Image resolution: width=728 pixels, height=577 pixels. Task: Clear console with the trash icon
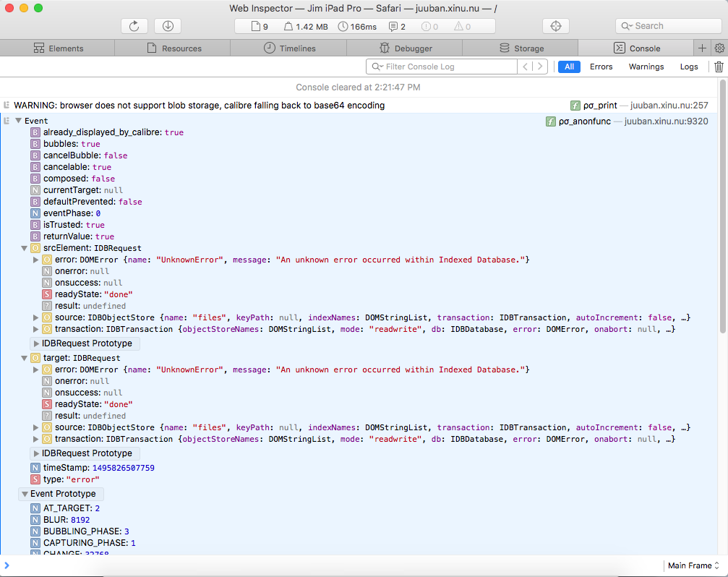click(718, 67)
